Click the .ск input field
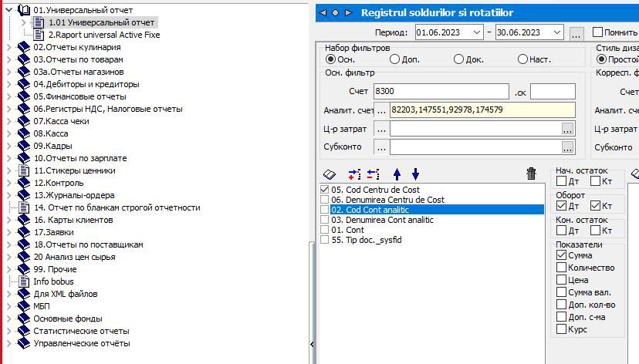This screenshot has width=639, height=364. (553, 91)
